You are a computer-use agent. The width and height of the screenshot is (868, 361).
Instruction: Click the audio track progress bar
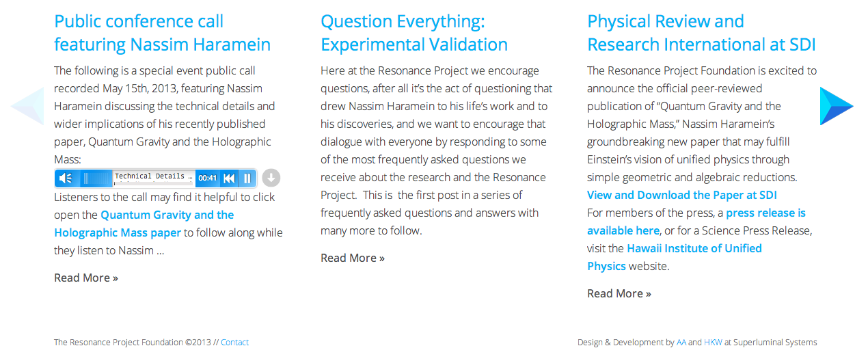(154, 183)
